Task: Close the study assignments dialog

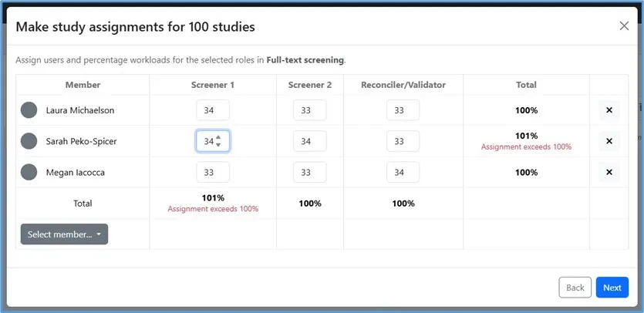Action: point(624,26)
